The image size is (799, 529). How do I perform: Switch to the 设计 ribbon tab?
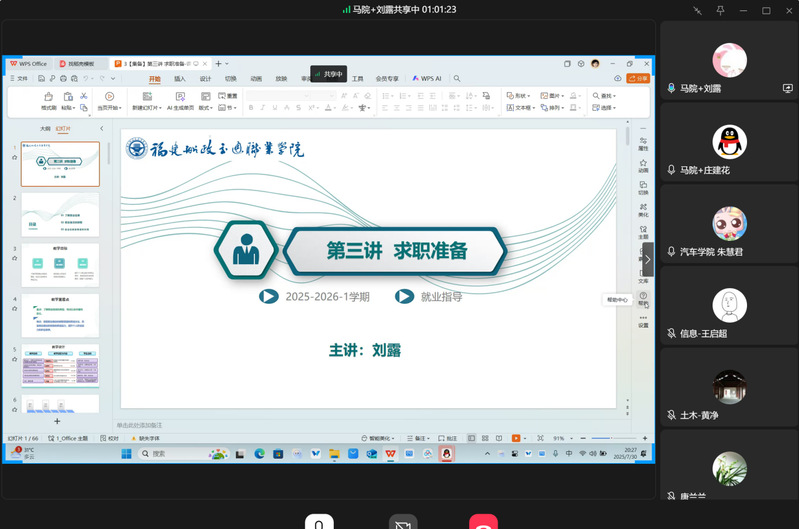[205, 78]
